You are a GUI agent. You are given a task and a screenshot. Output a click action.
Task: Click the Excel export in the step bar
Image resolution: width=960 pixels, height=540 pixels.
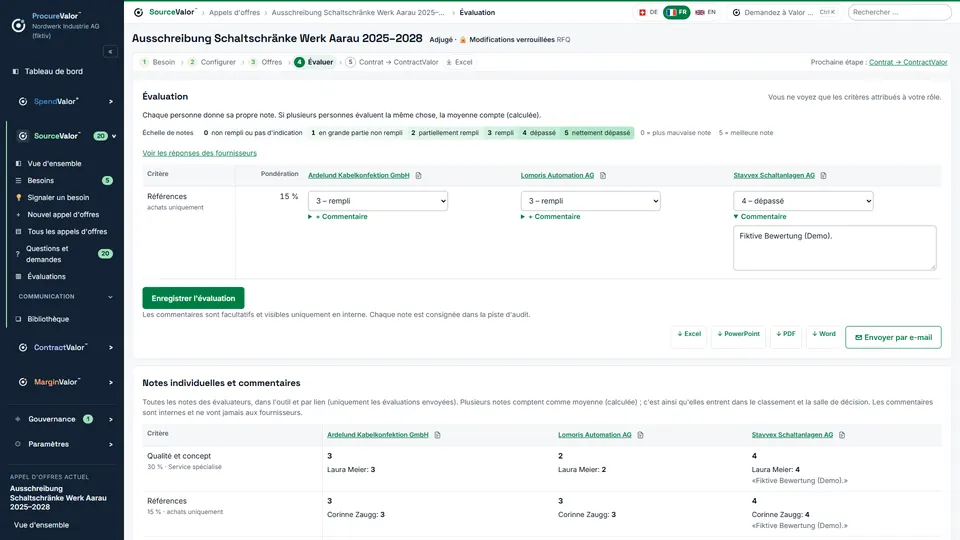click(x=459, y=62)
